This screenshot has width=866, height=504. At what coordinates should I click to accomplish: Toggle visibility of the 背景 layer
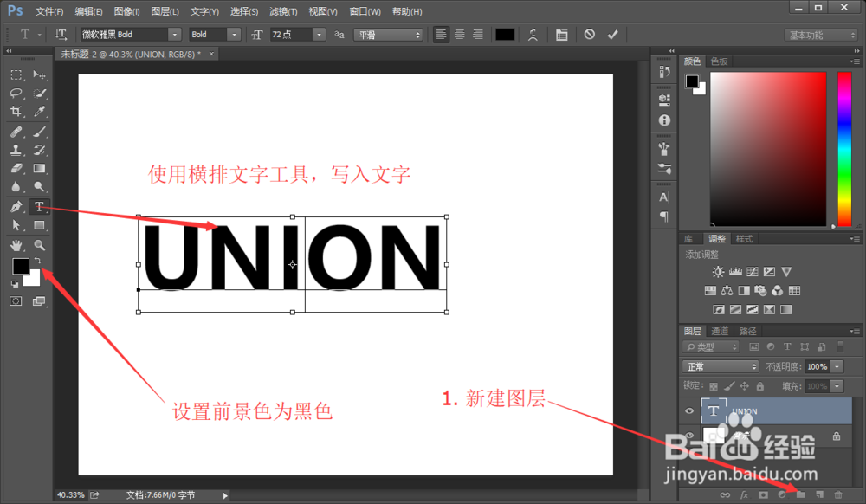[x=688, y=435]
